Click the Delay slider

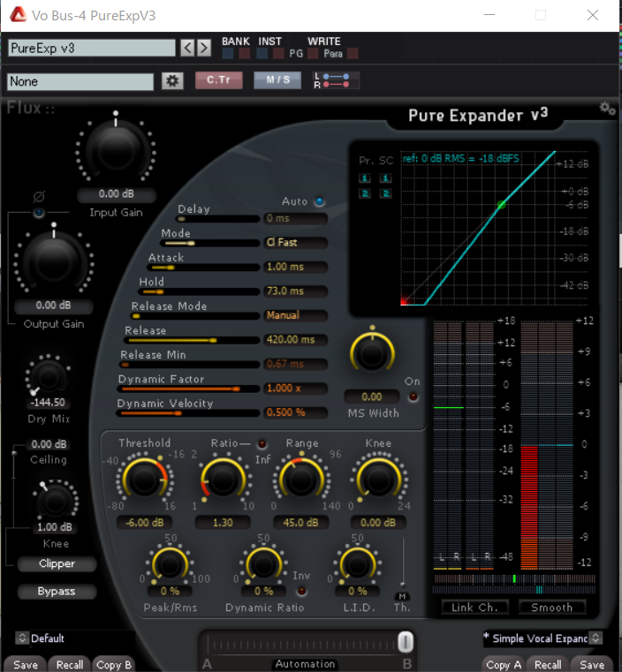point(218,219)
